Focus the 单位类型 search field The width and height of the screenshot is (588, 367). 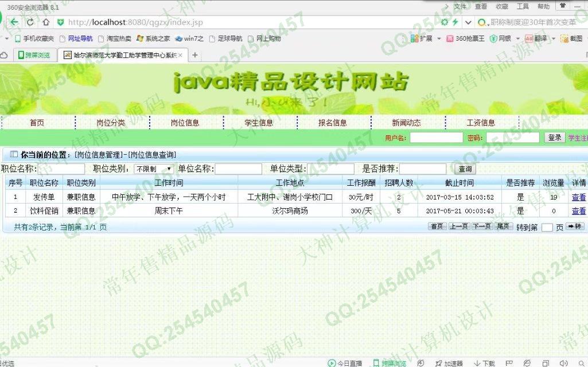coord(331,169)
